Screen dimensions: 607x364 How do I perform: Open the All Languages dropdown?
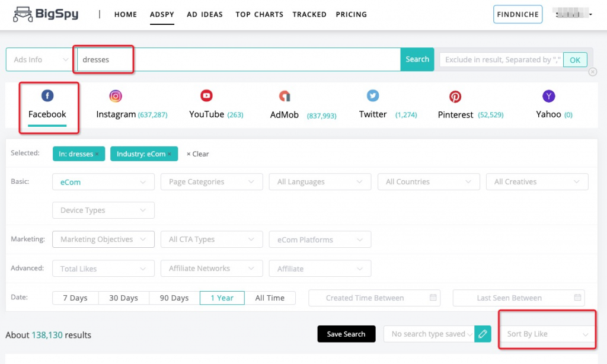coord(320,182)
